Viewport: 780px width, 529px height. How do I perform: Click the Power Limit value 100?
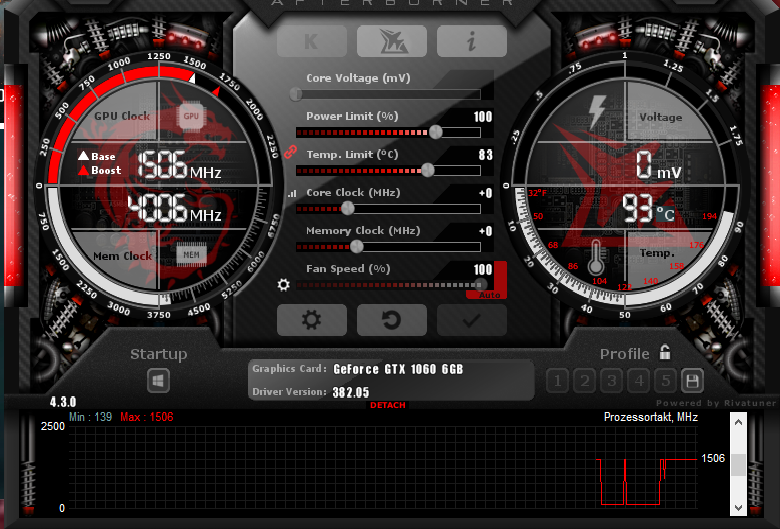(483, 117)
